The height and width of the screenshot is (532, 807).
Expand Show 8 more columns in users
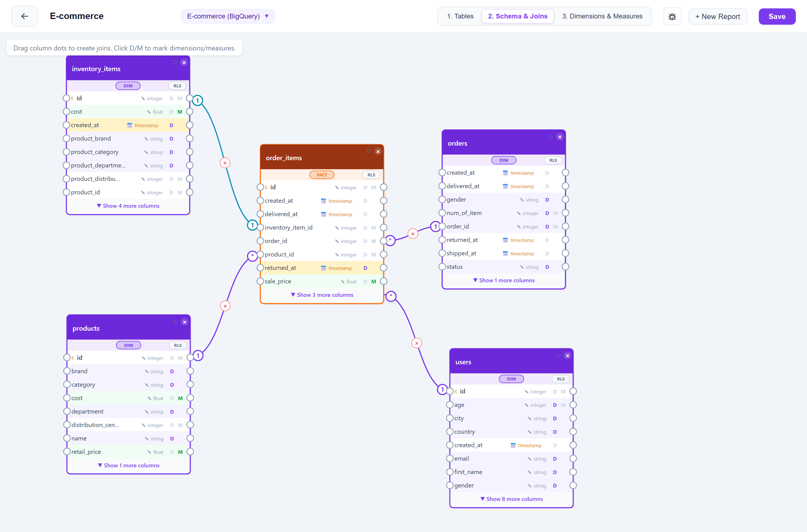click(x=512, y=499)
